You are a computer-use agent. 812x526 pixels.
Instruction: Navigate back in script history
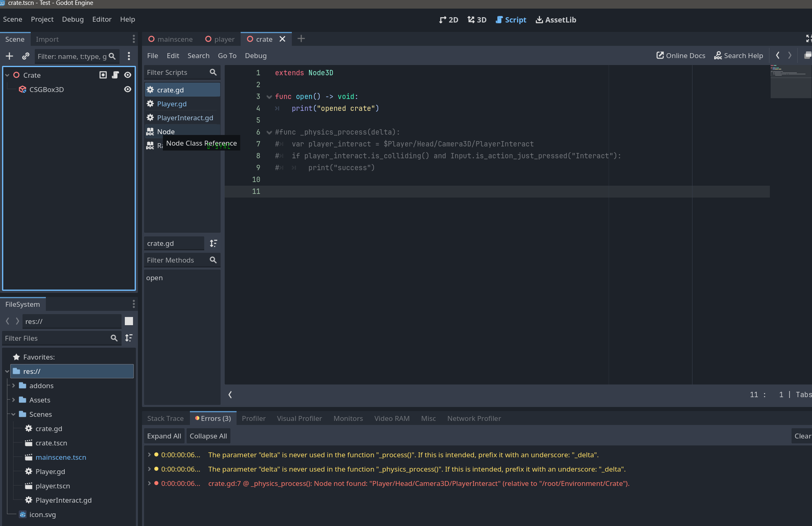[777, 55]
